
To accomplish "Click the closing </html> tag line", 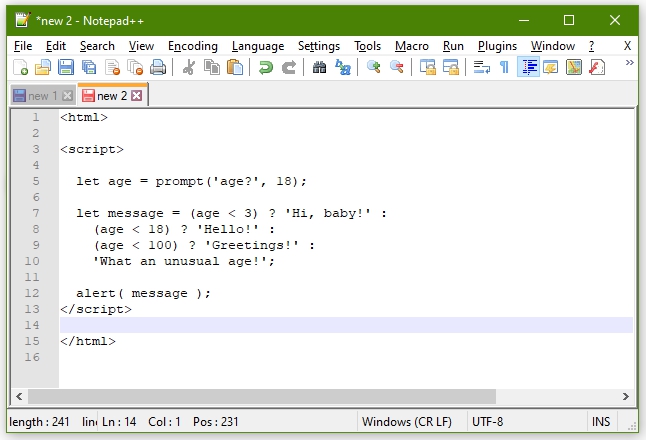I will click(88, 341).
